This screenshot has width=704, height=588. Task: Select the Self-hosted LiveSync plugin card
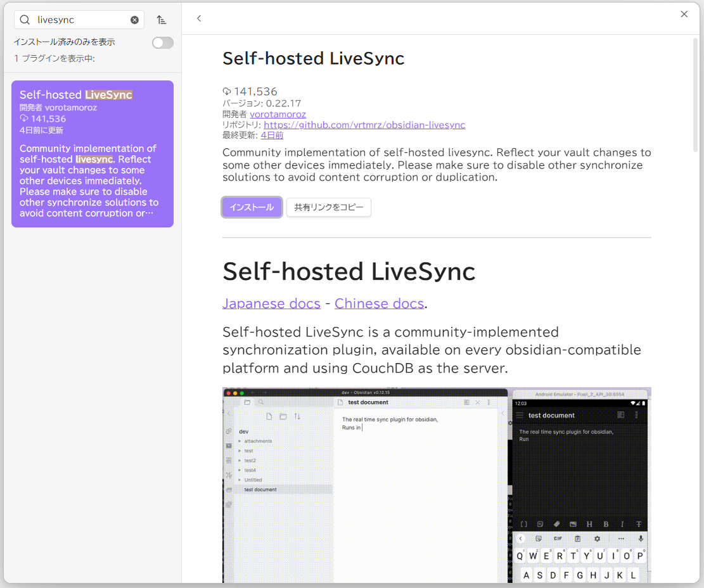click(x=93, y=154)
